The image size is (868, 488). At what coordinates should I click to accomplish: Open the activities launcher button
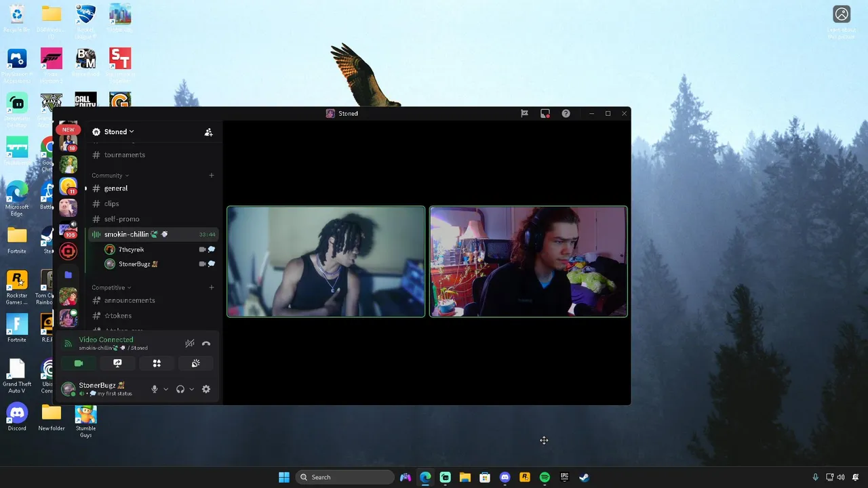tap(157, 363)
